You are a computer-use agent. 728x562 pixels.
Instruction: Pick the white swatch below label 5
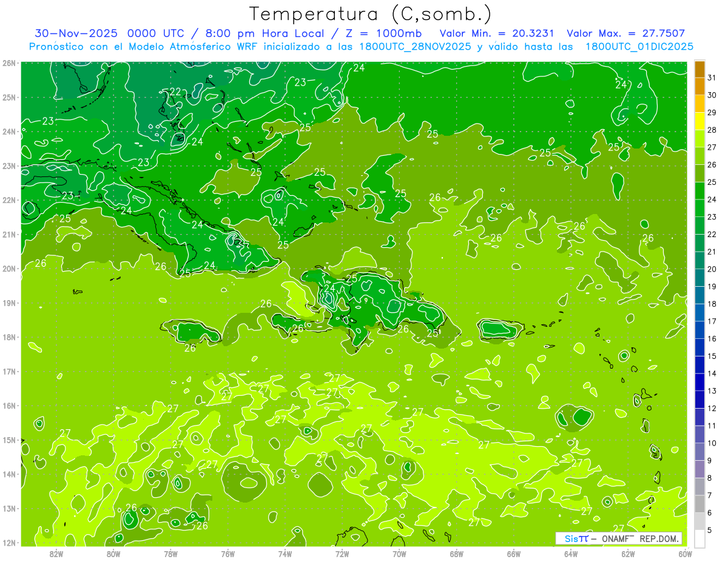[699, 538]
